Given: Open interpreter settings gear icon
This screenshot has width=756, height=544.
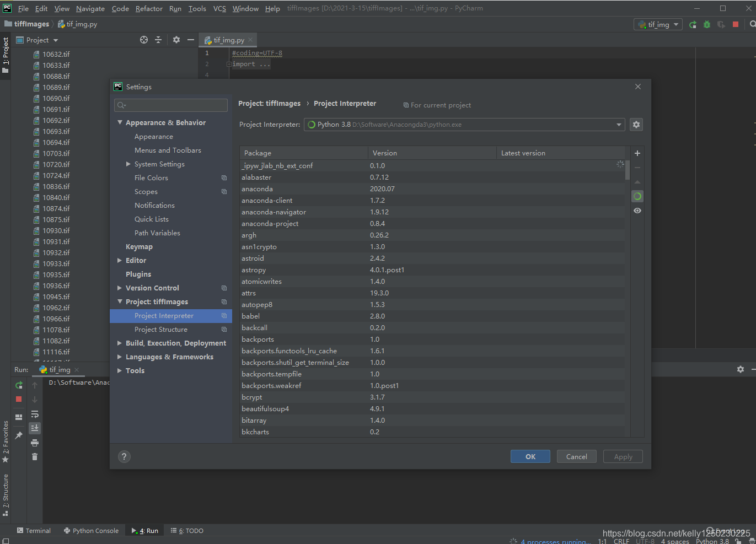Looking at the screenshot, I should [636, 124].
